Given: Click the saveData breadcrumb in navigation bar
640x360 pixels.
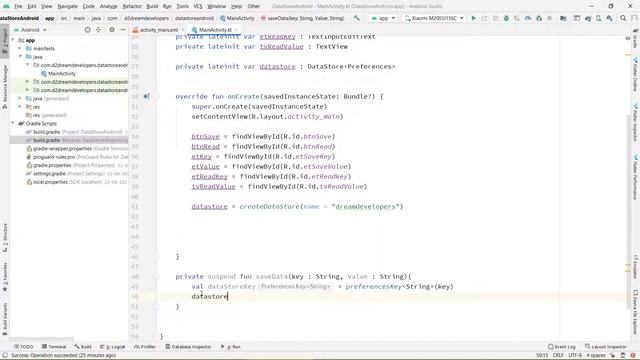Looking at the screenshot, I should (302, 18).
